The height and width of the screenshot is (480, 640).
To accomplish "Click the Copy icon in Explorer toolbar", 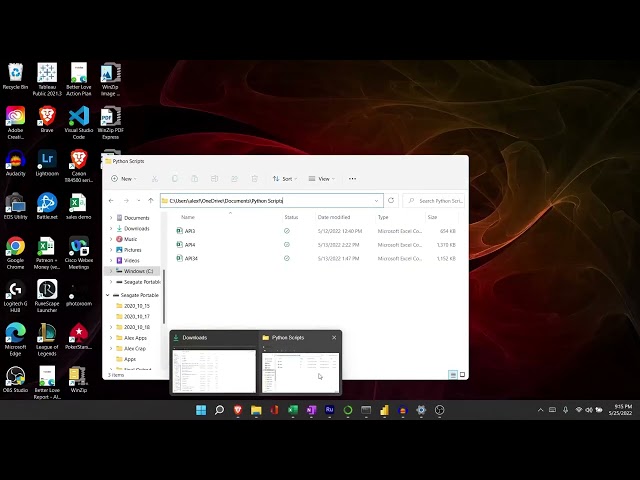I will click(x=175, y=179).
